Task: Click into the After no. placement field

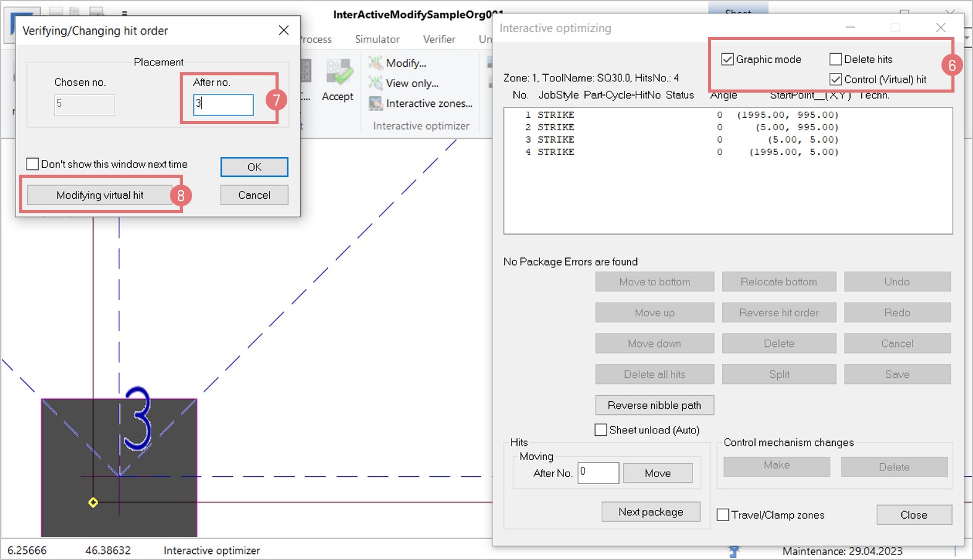Action: tap(223, 104)
